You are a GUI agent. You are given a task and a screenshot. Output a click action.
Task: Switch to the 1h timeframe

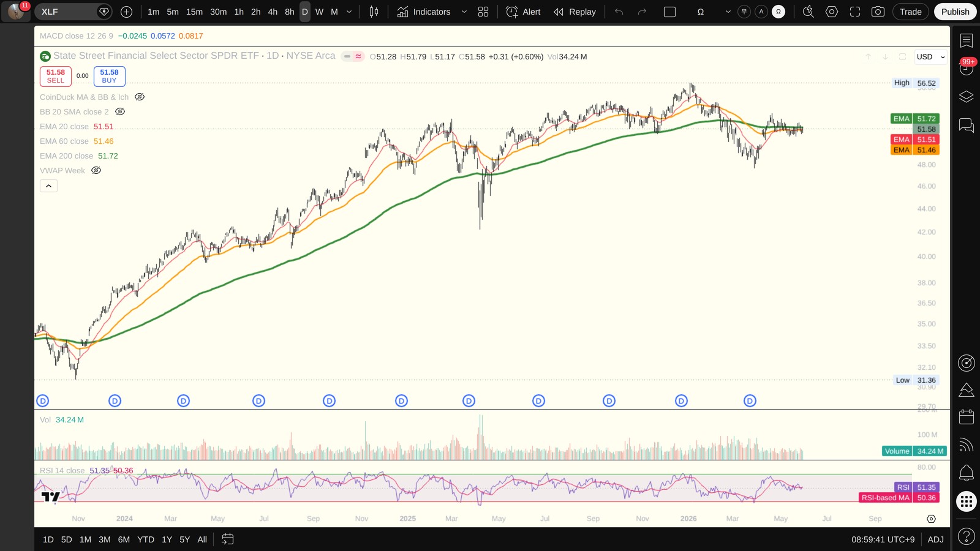[x=239, y=12]
